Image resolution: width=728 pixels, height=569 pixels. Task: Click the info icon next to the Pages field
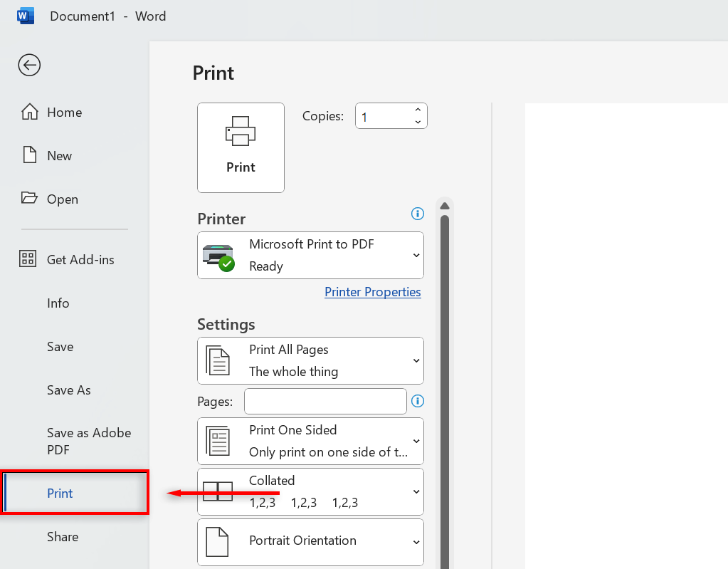tap(418, 401)
